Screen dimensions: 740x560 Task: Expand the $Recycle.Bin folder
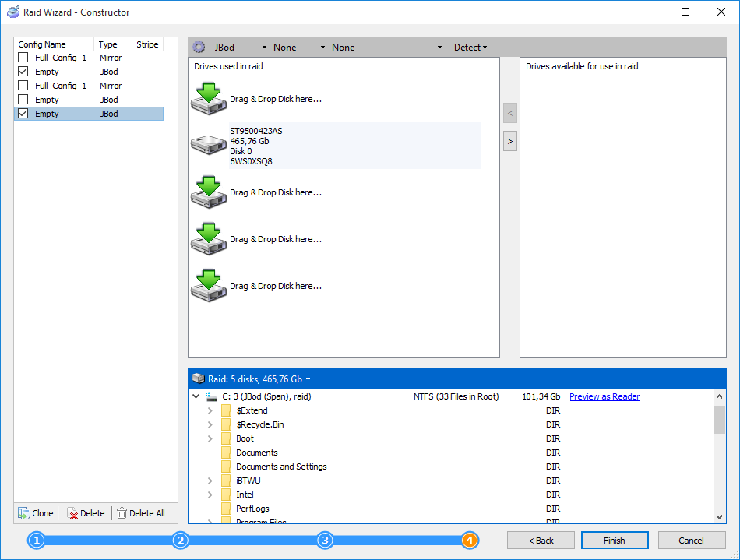click(x=210, y=424)
